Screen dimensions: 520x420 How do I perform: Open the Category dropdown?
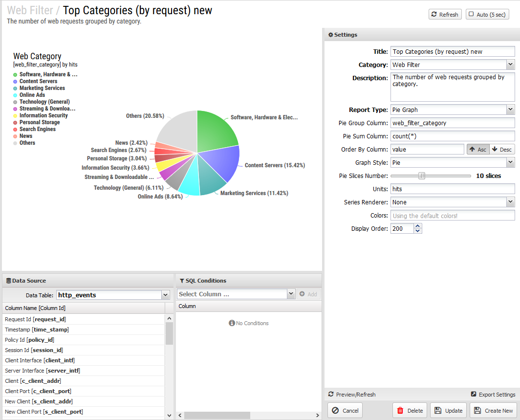510,65
